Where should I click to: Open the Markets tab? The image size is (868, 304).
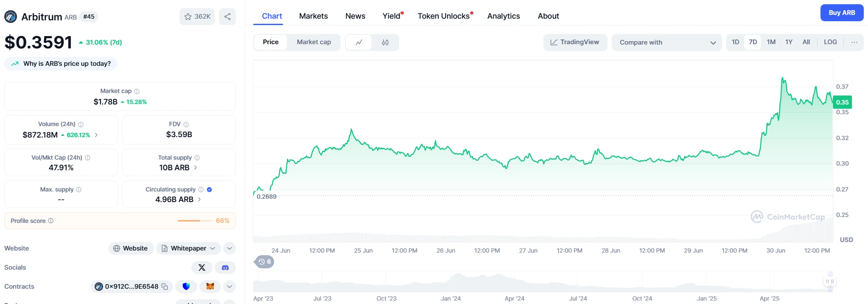(314, 16)
